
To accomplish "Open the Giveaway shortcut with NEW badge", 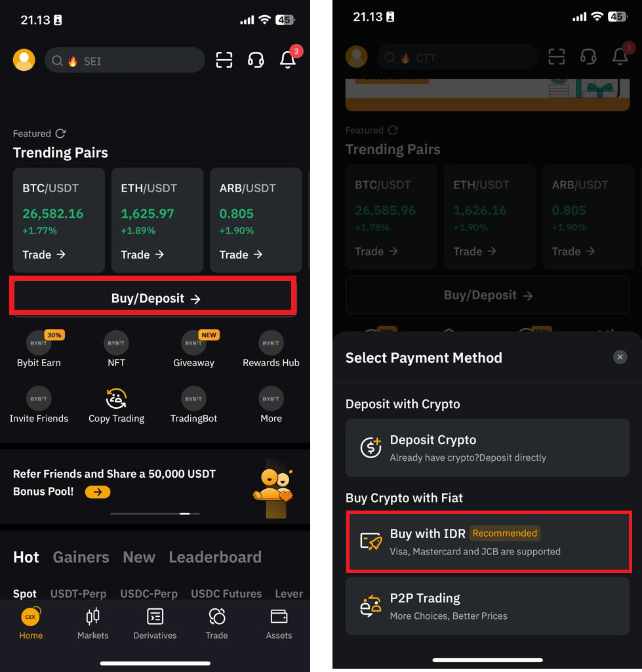I will point(193,343).
